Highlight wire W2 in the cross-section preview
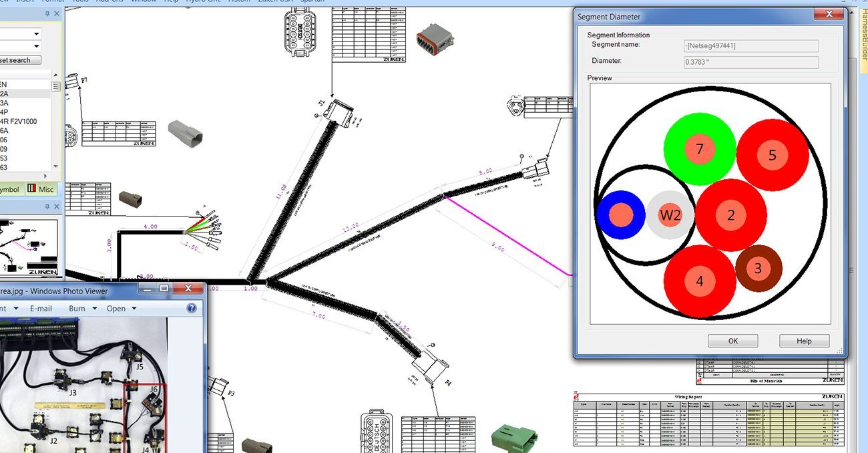The image size is (868, 453). point(670,215)
